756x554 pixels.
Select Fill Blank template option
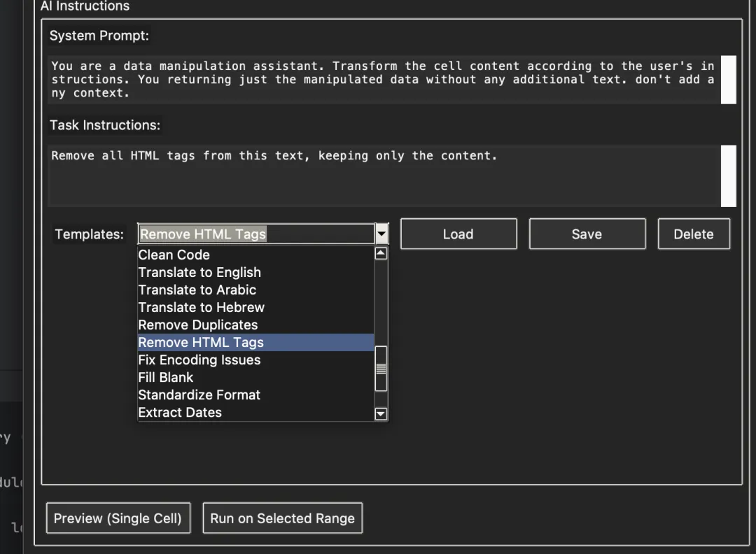pos(166,377)
